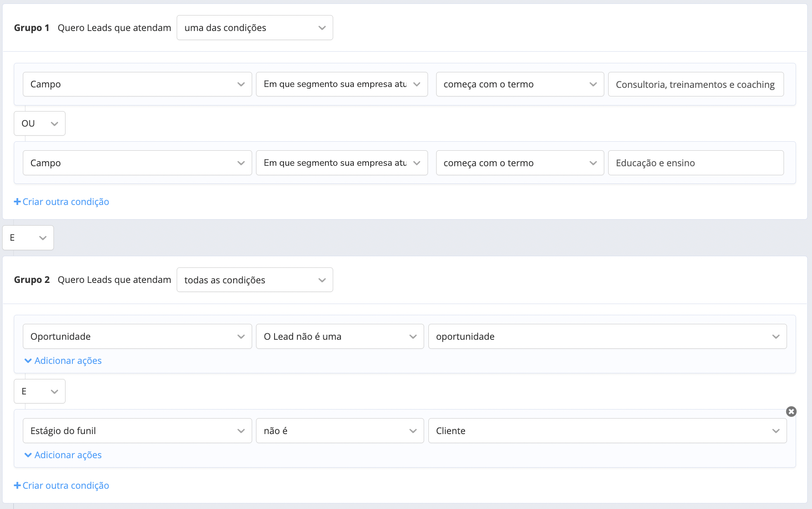Open the Oportunidade condition type dropdown
812x509 pixels.
pos(137,336)
